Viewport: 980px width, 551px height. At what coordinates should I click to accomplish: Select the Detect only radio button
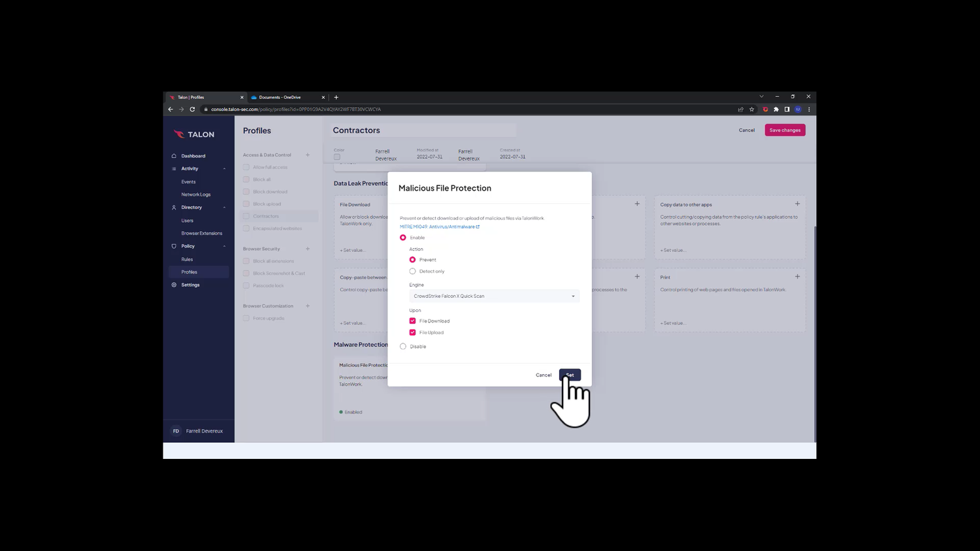point(412,271)
